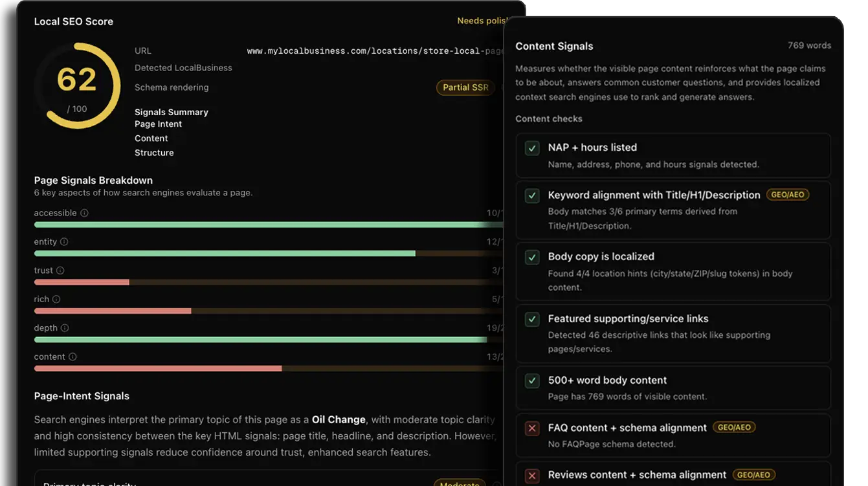The image size is (868, 486).
Task: Click the info icon next to trust
Action: point(60,271)
